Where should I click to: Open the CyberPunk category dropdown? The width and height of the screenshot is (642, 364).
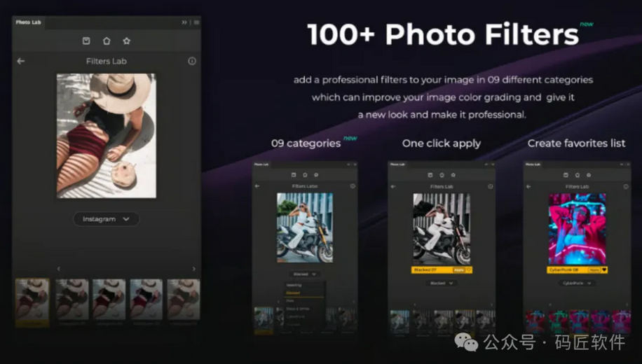(x=577, y=283)
